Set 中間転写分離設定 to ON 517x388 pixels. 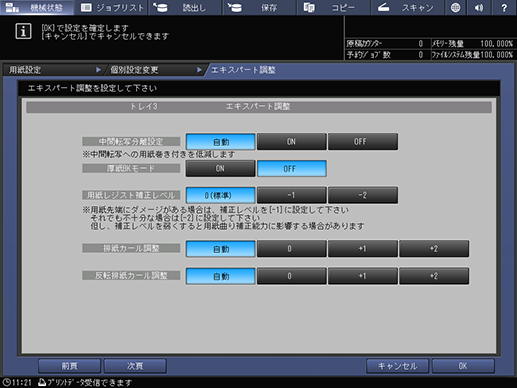pyautogui.click(x=292, y=142)
